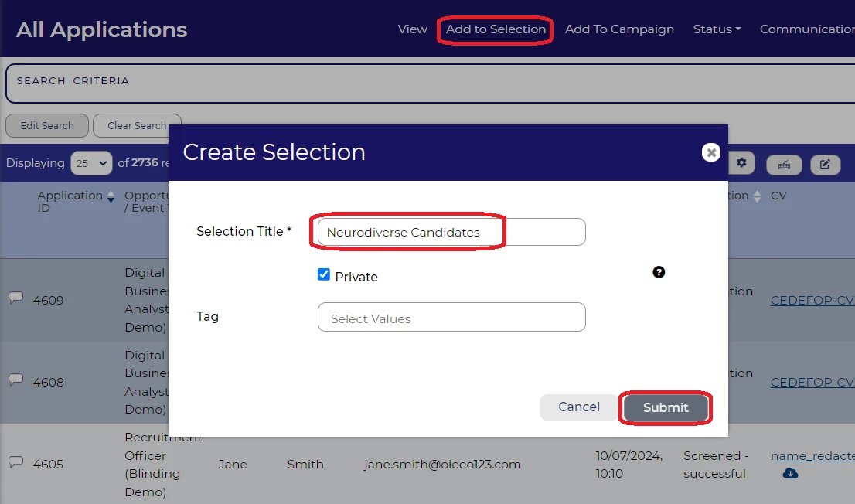Change the results-per-page dropdown showing 25
Viewport: 855px width, 504px height.
(x=91, y=164)
